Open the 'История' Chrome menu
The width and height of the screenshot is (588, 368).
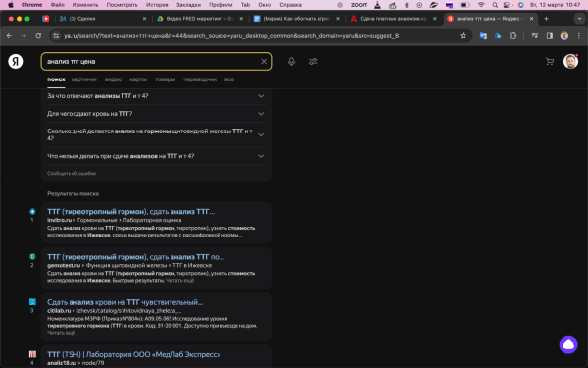tap(157, 5)
